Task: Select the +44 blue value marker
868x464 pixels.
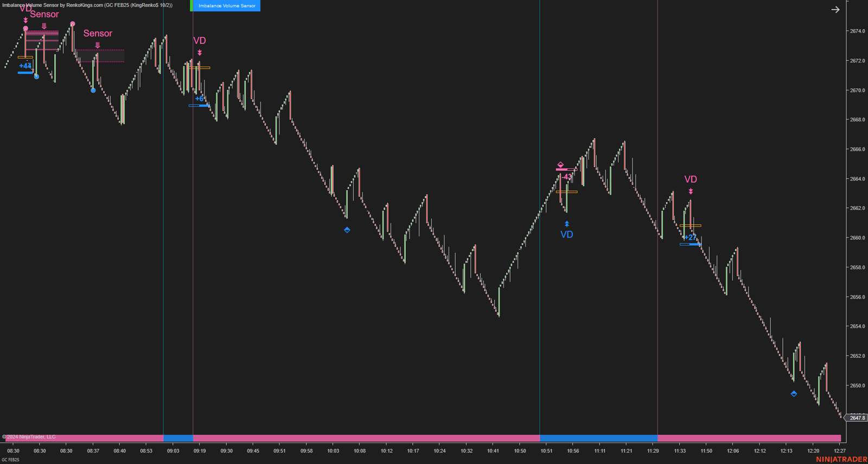Action: [x=25, y=66]
